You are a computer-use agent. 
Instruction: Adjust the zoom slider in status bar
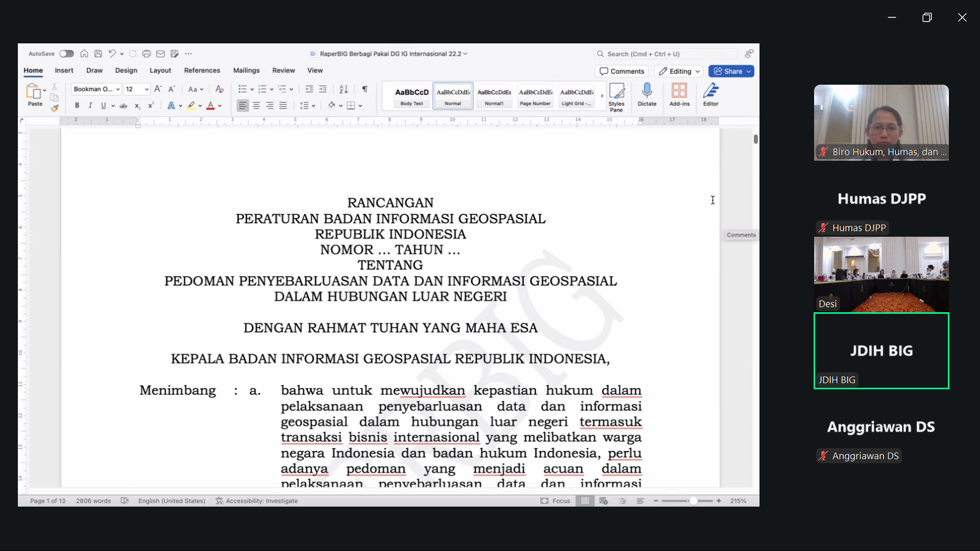[x=693, y=501]
